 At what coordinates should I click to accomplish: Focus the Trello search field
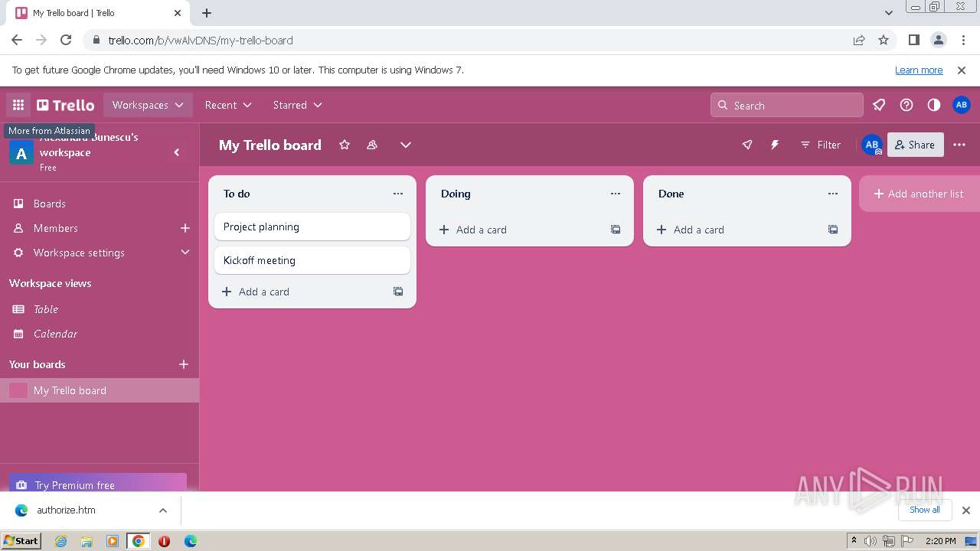pyautogui.click(x=787, y=106)
